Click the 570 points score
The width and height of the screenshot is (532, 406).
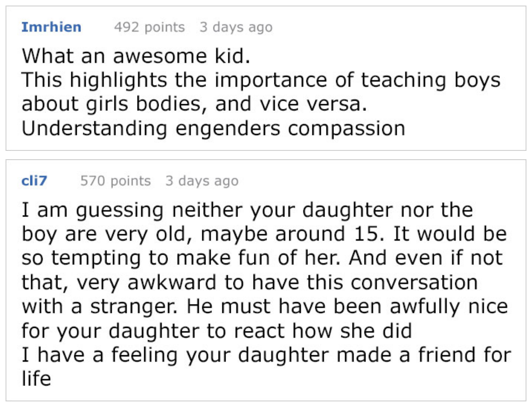click(x=115, y=181)
